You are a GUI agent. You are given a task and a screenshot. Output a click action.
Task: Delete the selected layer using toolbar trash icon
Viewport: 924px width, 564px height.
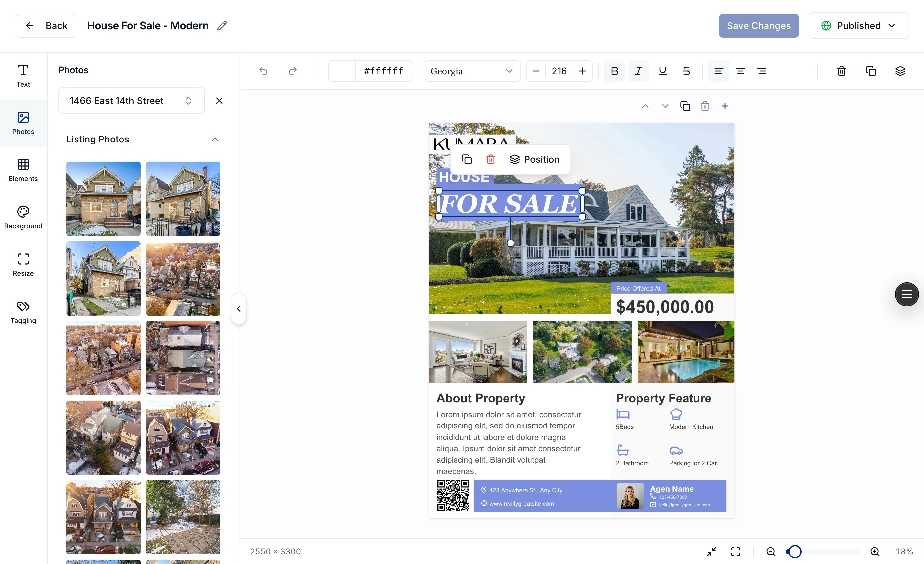click(x=841, y=71)
